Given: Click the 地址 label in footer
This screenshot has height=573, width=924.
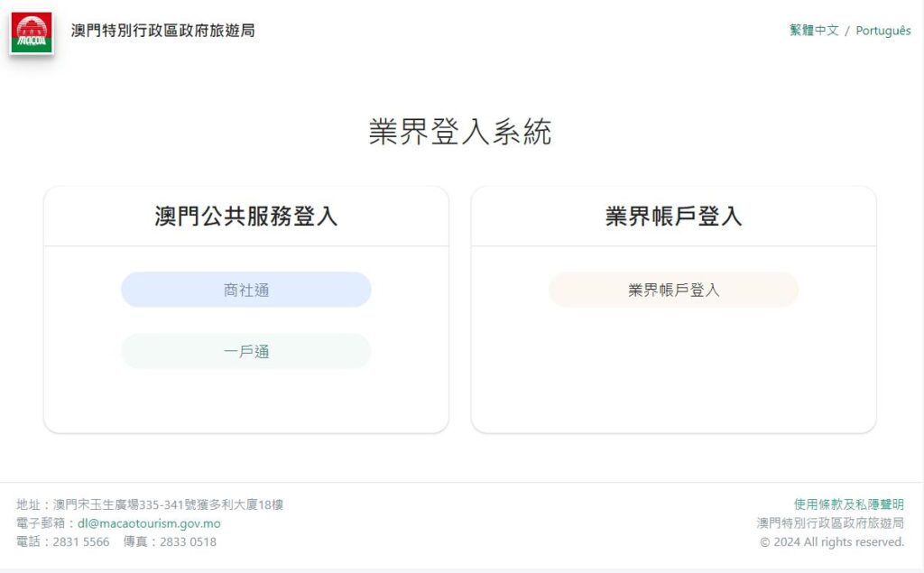Looking at the screenshot, I should 28,504.
